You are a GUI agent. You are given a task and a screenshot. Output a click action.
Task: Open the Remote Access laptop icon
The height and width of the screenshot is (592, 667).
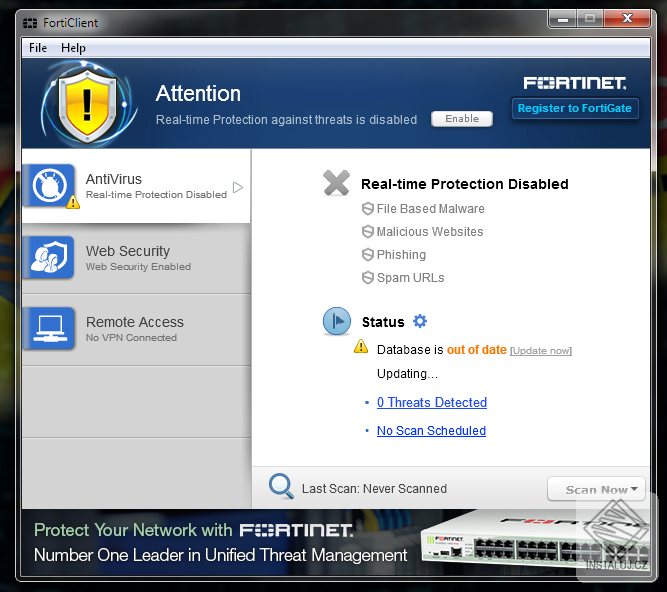coord(50,328)
